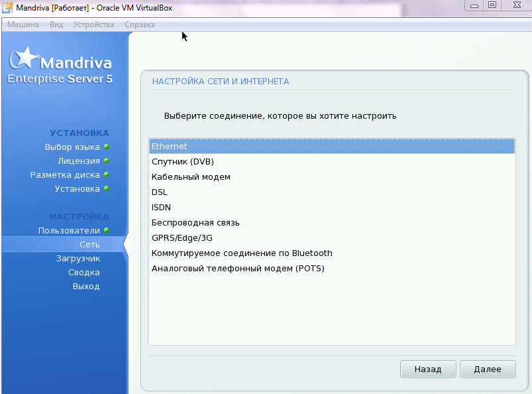Open the Машина menu
The image size is (532, 394).
(23, 25)
